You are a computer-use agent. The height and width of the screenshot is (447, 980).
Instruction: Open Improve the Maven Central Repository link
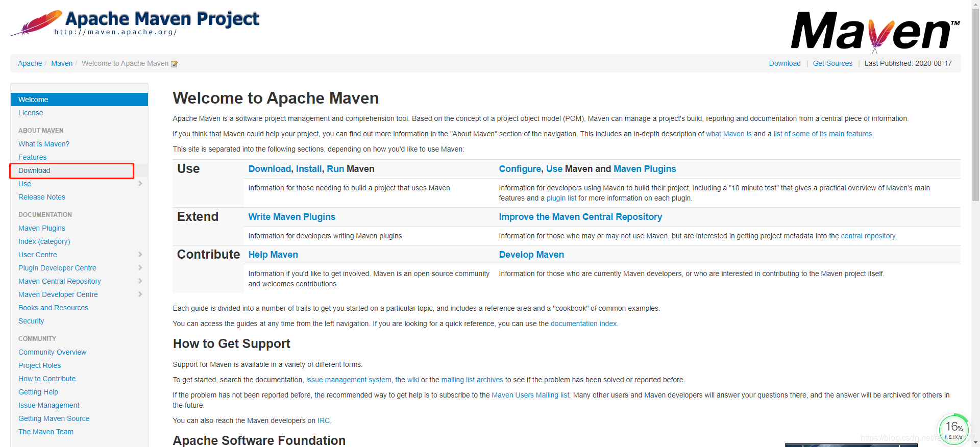[x=580, y=217]
